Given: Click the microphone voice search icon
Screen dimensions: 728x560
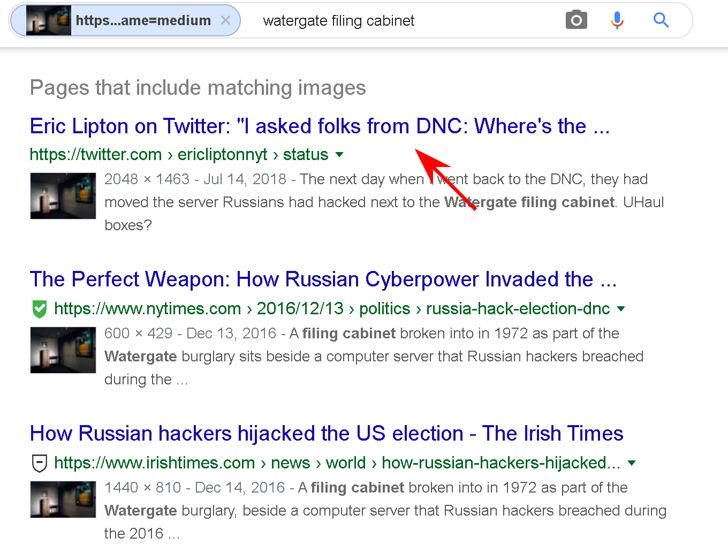Looking at the screenshot, I should pyautogui.click(x=617, y=20).
